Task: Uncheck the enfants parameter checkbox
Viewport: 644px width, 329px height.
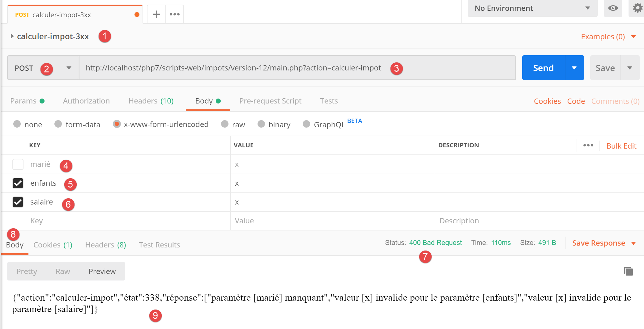Action: pyautogui.click(x=18, y=183)
